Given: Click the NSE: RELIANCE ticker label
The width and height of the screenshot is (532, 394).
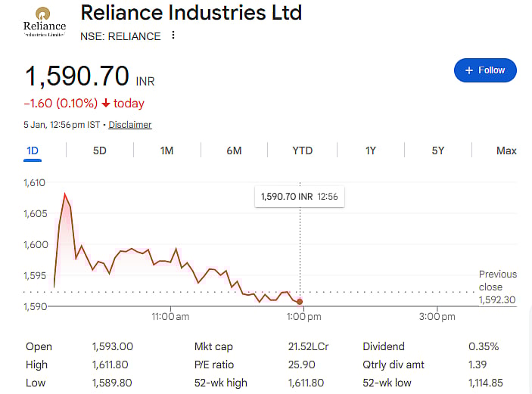Looking at the screenshot, I should point(120,36).
